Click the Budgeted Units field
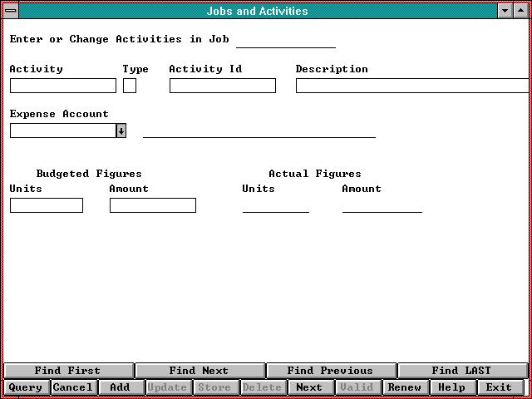 (47, 205)
